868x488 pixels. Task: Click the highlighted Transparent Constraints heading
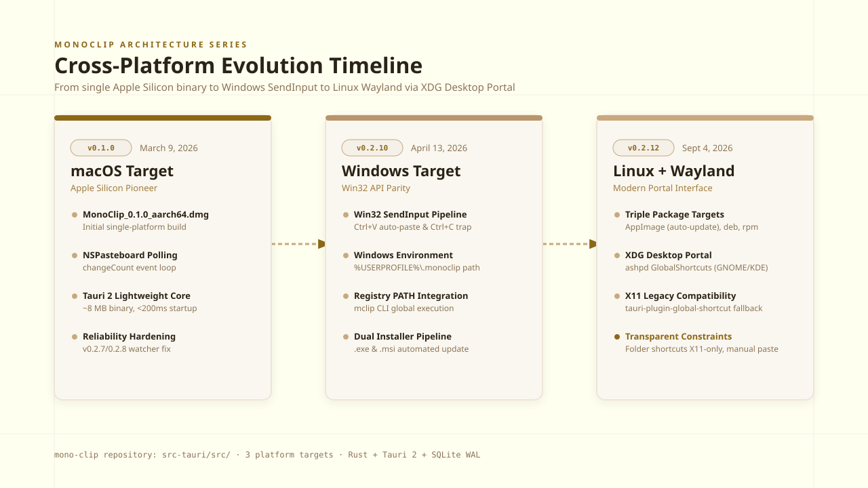coord(679,336)
